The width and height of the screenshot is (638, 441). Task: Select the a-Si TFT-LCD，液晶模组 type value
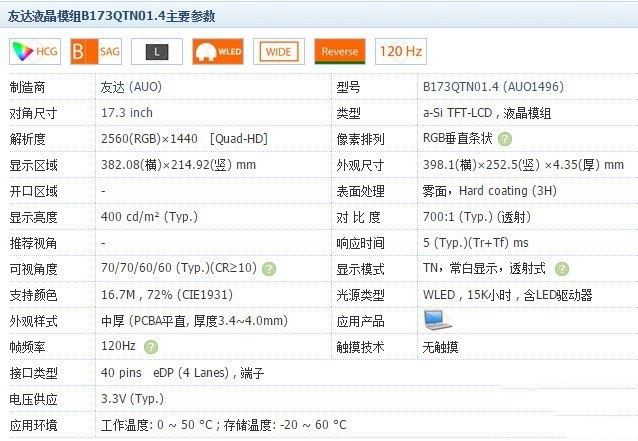[487, 113]
